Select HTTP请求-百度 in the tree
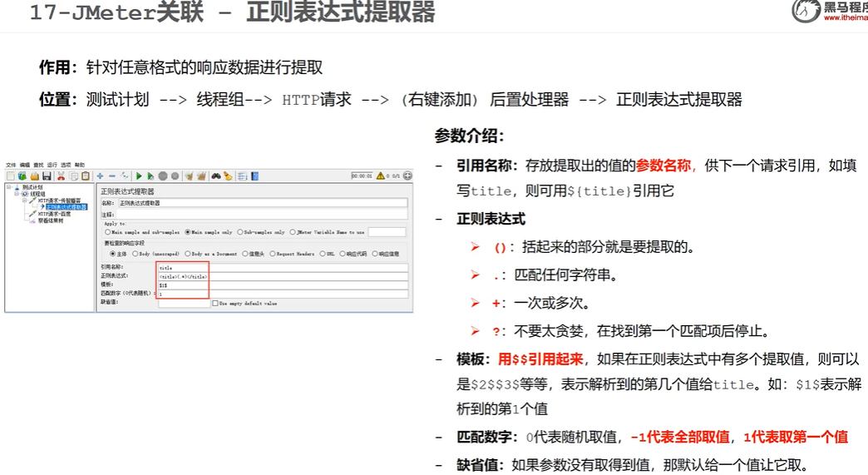Viewport: 868px width, 475px height. point(54,214)
